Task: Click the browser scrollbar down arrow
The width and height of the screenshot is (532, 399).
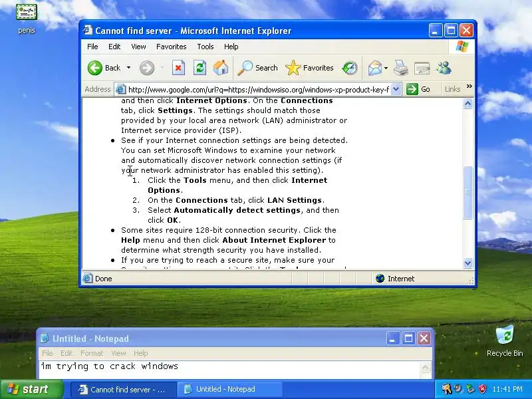Action: pos(468,263)
